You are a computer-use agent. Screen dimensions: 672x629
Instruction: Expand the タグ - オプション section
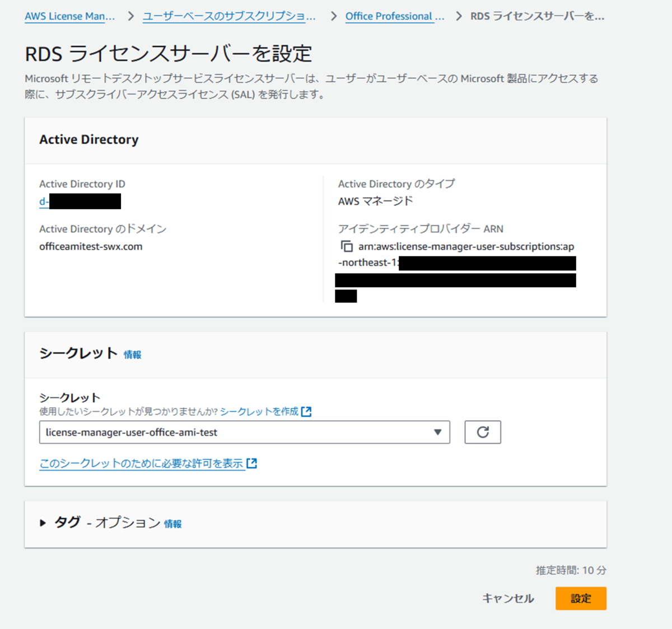click(x=43, y=523)
